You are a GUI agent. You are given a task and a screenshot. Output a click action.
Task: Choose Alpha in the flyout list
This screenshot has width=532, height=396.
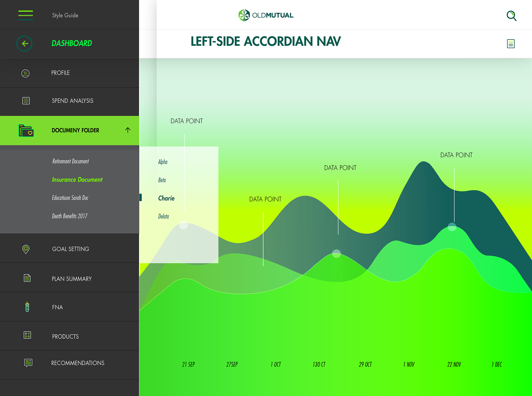[163, 162]
